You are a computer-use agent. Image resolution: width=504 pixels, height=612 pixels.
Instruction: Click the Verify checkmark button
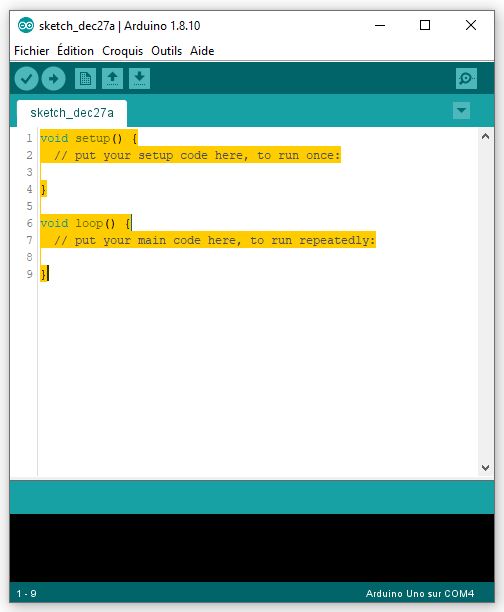point(26,79)
